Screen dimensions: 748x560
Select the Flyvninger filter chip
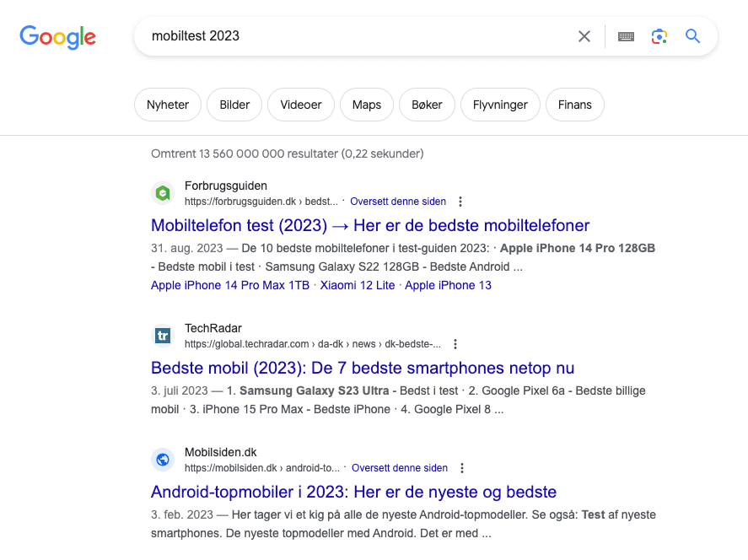(x=500, y=105)
